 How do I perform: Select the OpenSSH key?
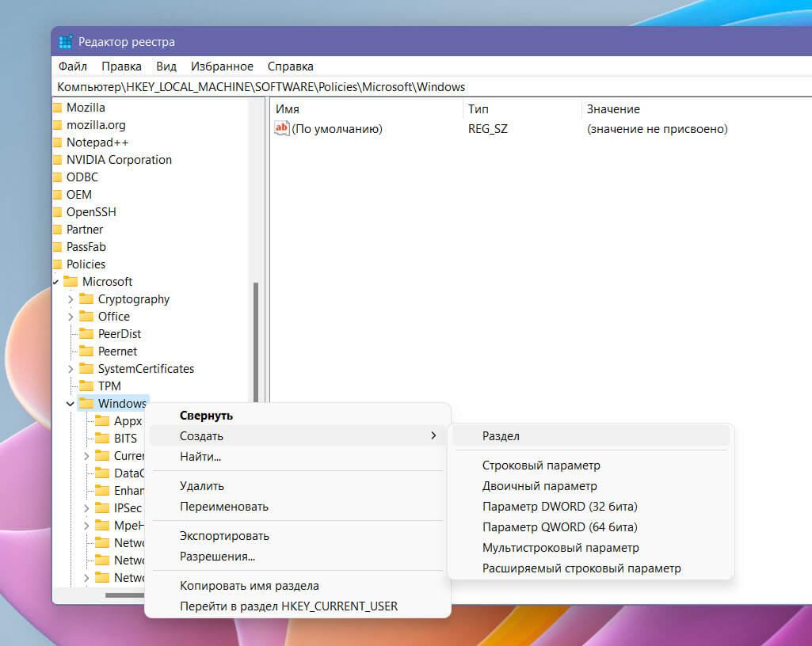(x=91, y=212)
